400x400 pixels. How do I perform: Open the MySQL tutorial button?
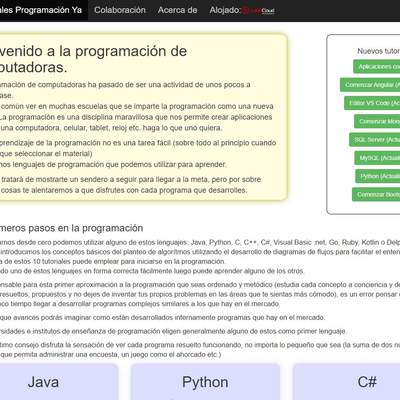point(377,158)
